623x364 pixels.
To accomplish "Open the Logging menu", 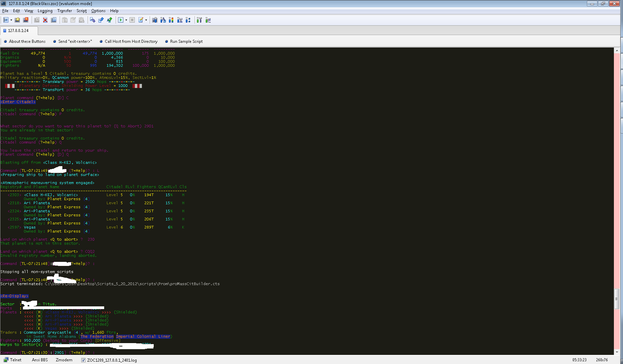I will tap(45, 11).
